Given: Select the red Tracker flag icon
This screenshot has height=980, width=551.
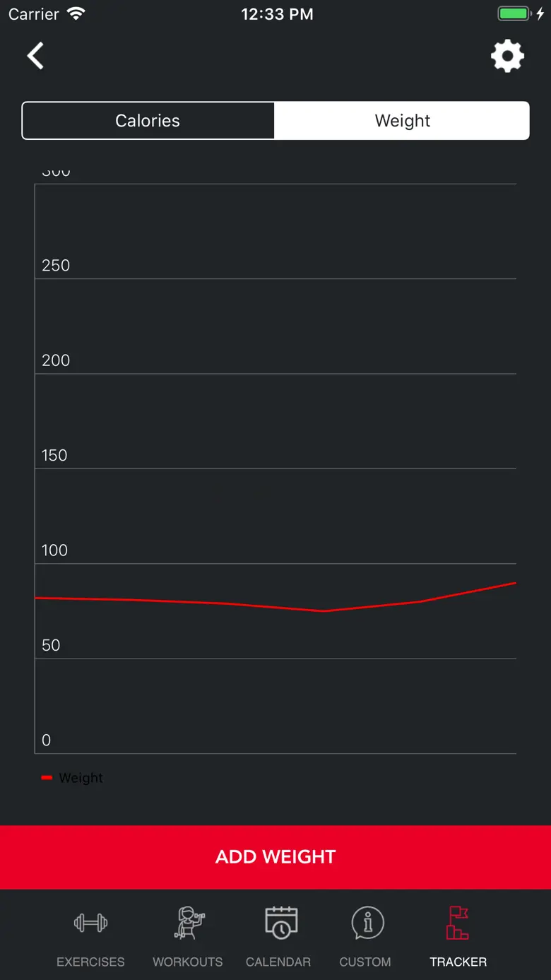Looking at the screenshot, I should click(x=457, y=923).
